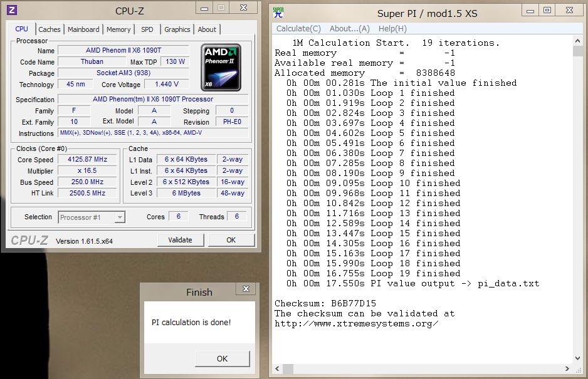Image resolution: width=588 pixels, height=379 pixels.
Task: Close the Finish dialog
Action: pyautogui.click(x=246, y=289)
